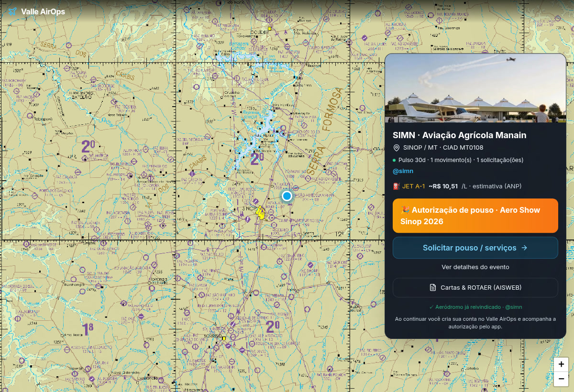Screen dimensions: 574x392
Task: Click Solicitar pouso / serviços button
Action: [x=475, y=248]
